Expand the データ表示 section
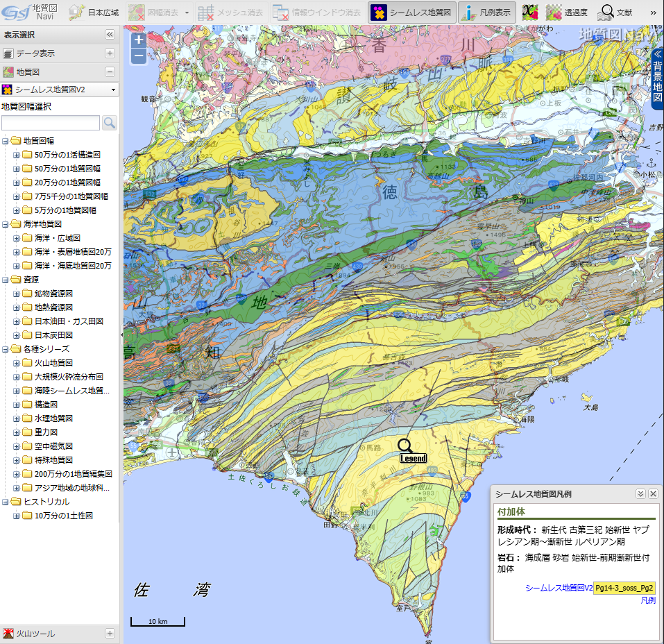 point(110,53)
